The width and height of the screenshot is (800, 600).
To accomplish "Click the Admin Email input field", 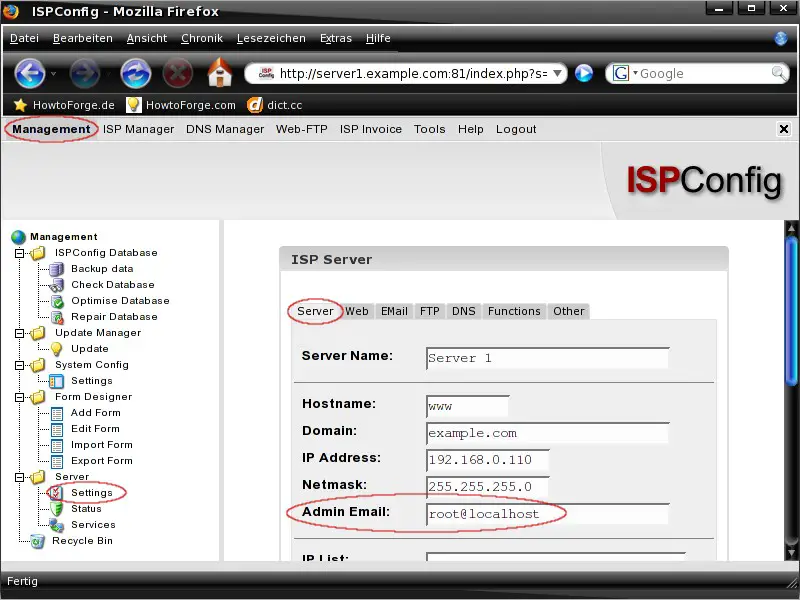I will 547,514.
